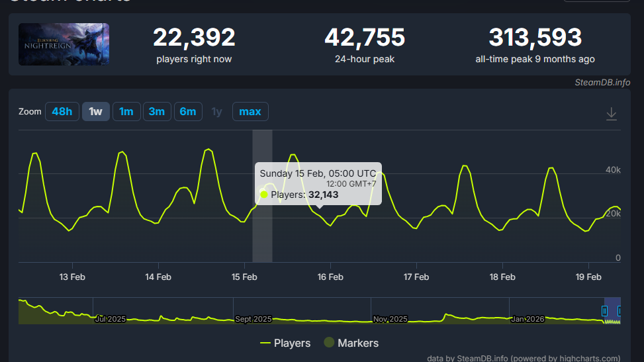Viewport: 644px width, 362px height.
Task: Click the 15 Feb axis label
Action: click(244, 277)
